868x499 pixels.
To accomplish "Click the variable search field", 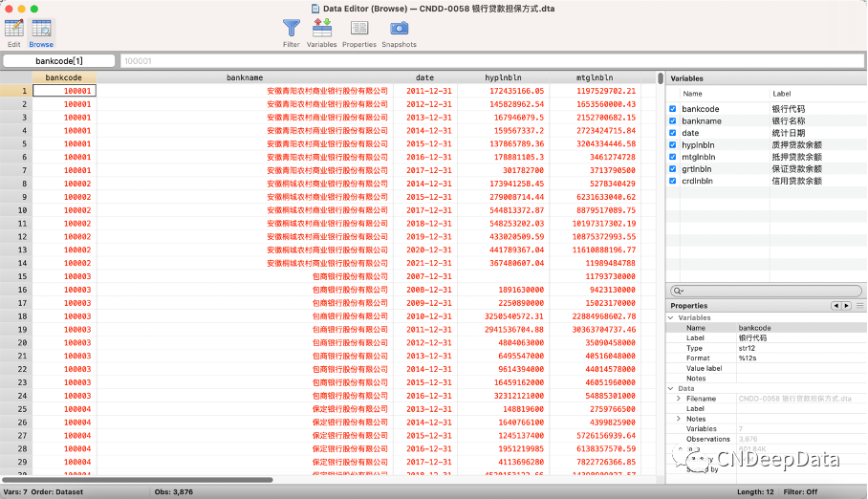I will tap(766, 291).
